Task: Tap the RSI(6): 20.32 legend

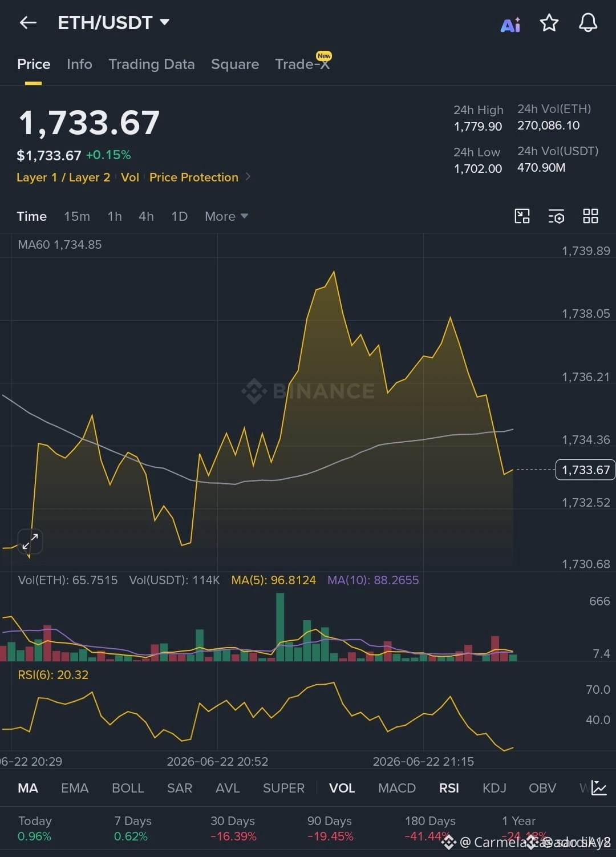Action: tap(53, 674)
